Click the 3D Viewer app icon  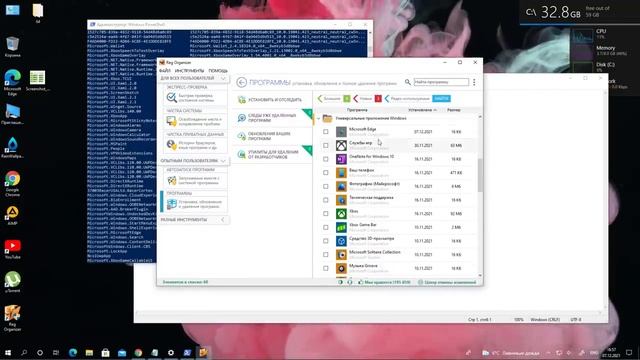341,241
